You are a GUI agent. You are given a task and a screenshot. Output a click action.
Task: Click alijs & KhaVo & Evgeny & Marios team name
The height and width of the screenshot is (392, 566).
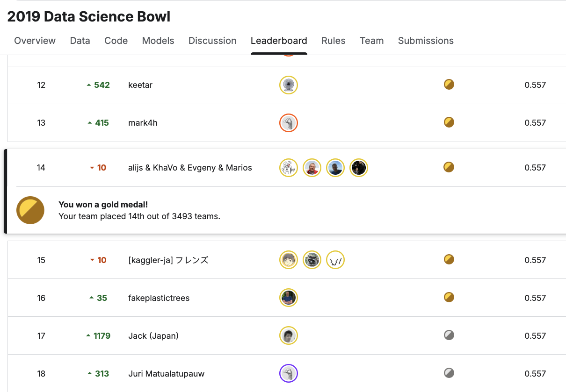click(190, 168)
